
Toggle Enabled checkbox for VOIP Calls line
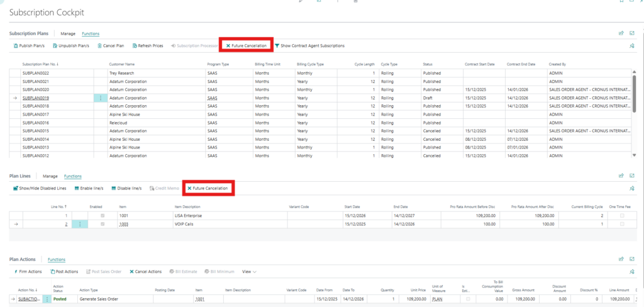103,224
